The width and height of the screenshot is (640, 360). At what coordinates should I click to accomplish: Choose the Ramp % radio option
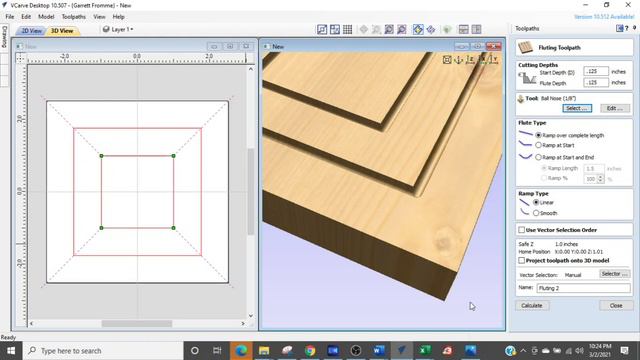(x=544, y=178)
